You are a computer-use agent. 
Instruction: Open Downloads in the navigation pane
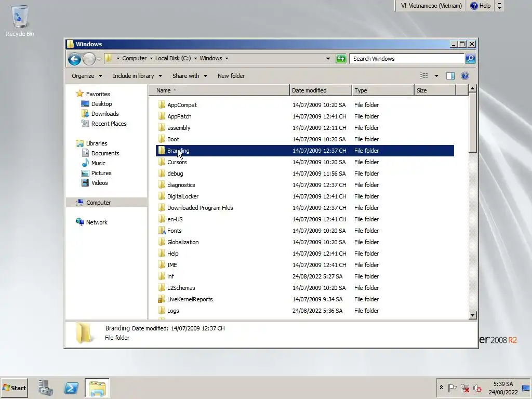[x=105, y=114]
